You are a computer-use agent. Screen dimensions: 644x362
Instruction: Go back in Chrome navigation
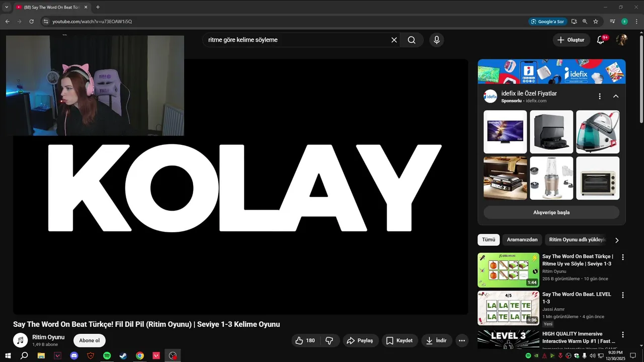click(x=7, y=22)
